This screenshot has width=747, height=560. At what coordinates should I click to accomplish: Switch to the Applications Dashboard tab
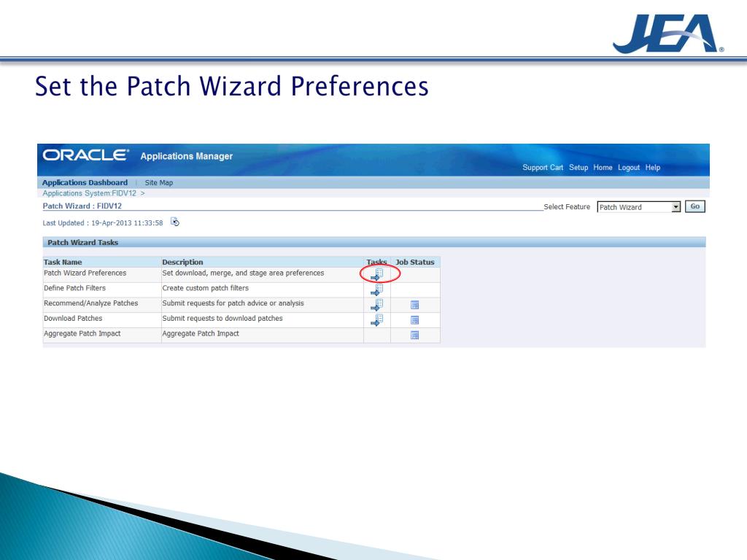(85, 182)
